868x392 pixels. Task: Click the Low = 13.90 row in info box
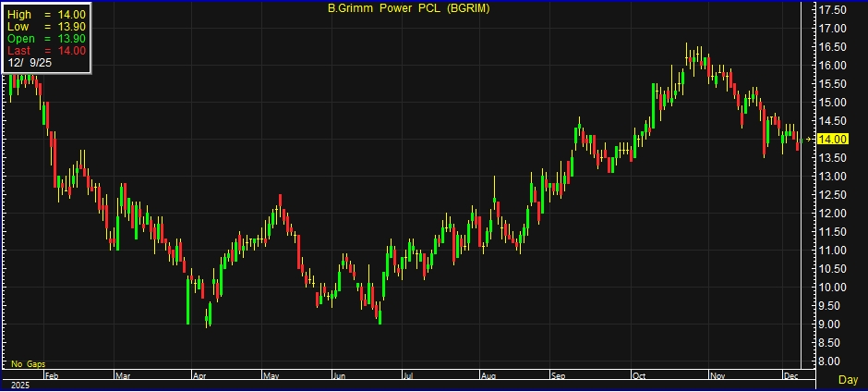tap(46, 28)
